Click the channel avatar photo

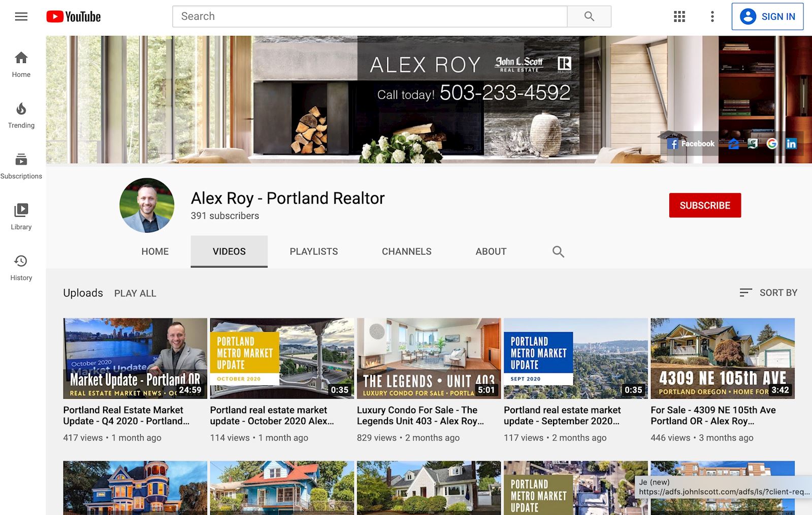pyautogui.click(x=147, y=205)
